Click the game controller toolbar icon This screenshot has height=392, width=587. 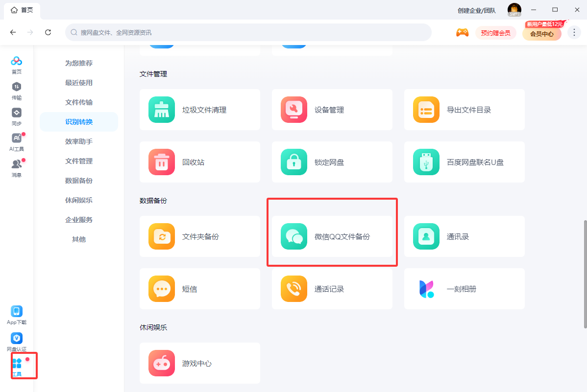coord(462,32)
